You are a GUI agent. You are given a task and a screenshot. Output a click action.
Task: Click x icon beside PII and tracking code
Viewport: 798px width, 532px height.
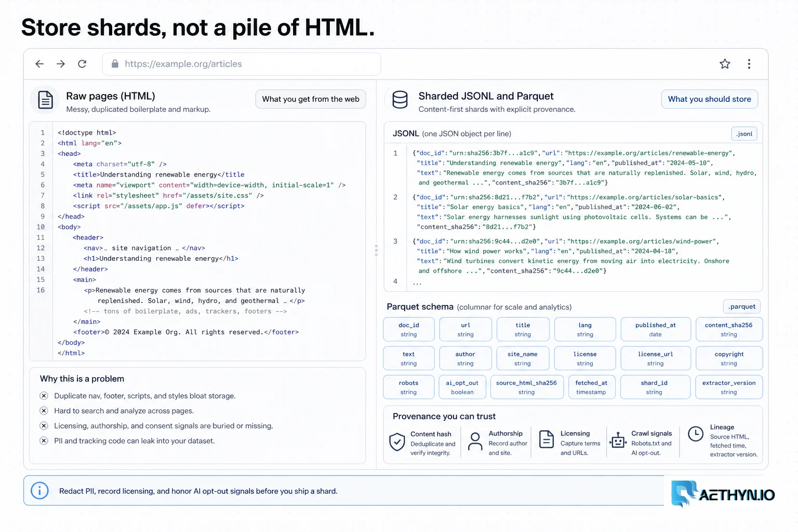click(x=44, y=441)
